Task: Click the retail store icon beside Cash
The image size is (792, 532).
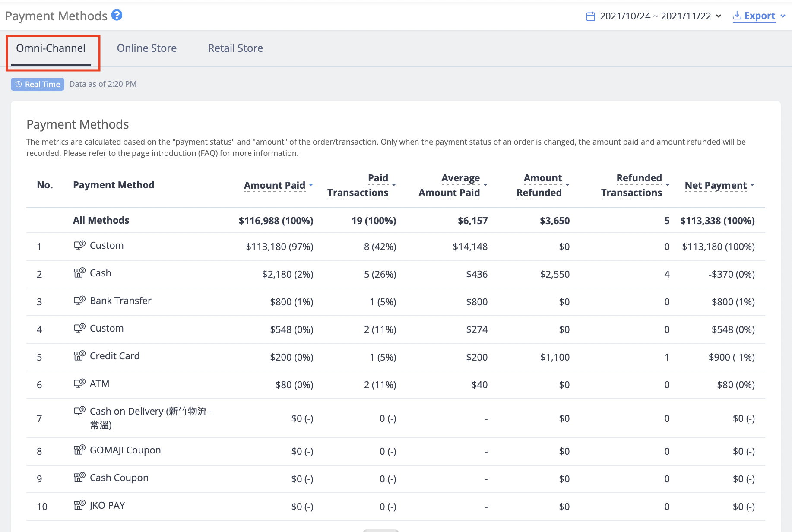Action: (79, 273)
